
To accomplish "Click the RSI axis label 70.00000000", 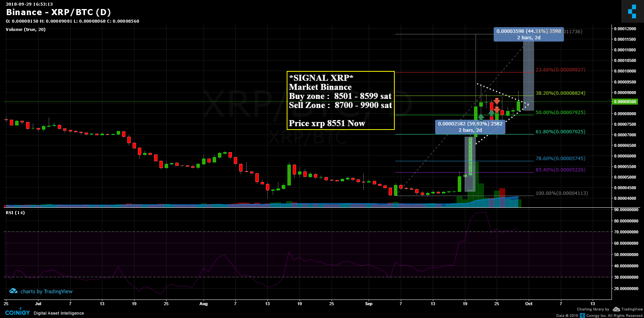I will 626,232.
